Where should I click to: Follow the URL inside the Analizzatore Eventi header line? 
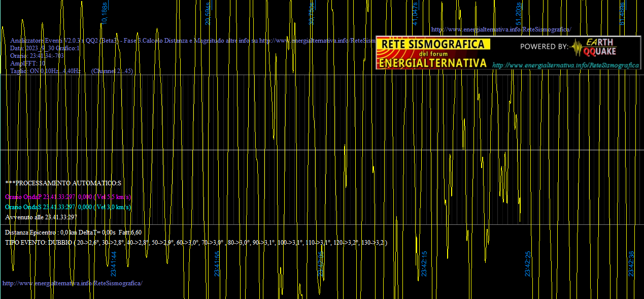(318, 41)
